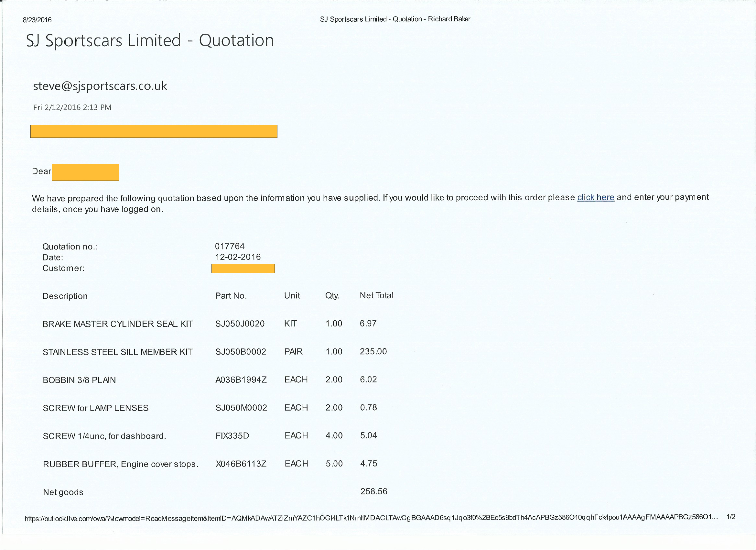The width and height of the screenshot is (756, 550).
Task: Click the "Description" column header
Action: [x=65, y=296]
